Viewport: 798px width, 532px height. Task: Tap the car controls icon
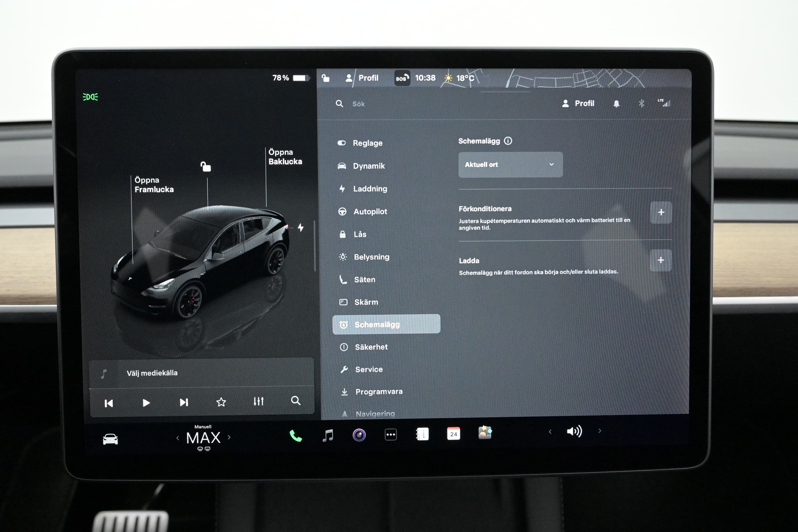110,439
